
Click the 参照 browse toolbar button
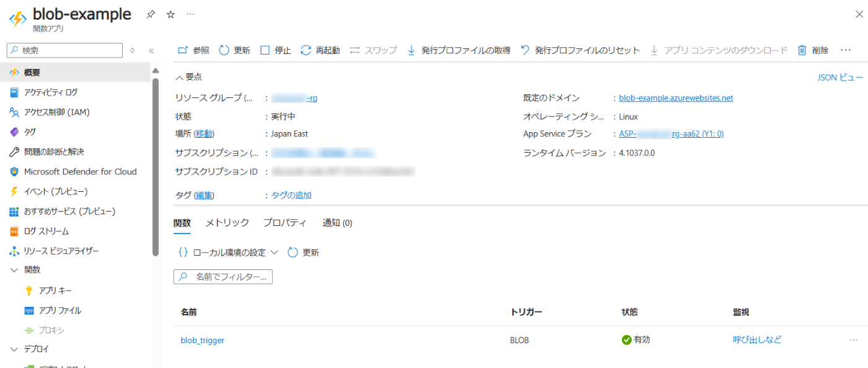click(x=193, y=50)
